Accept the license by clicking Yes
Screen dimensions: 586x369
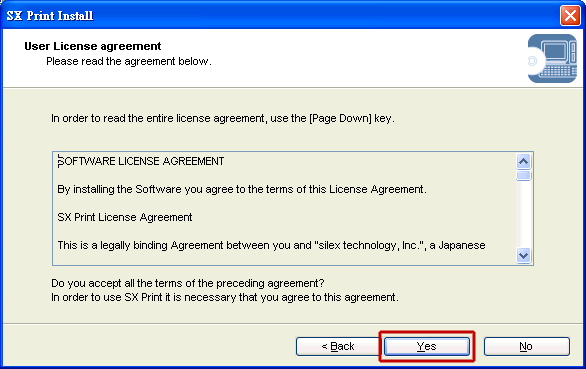tap(426, 346)
